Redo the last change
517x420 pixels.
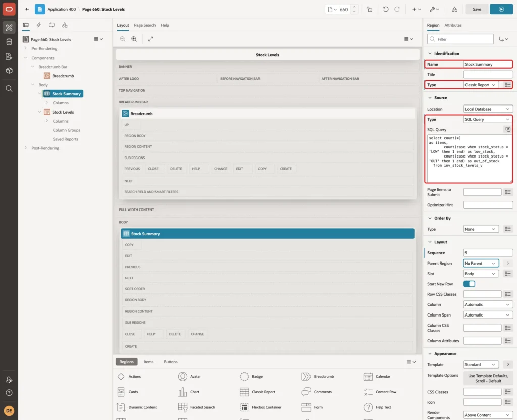tap(397, 9)
